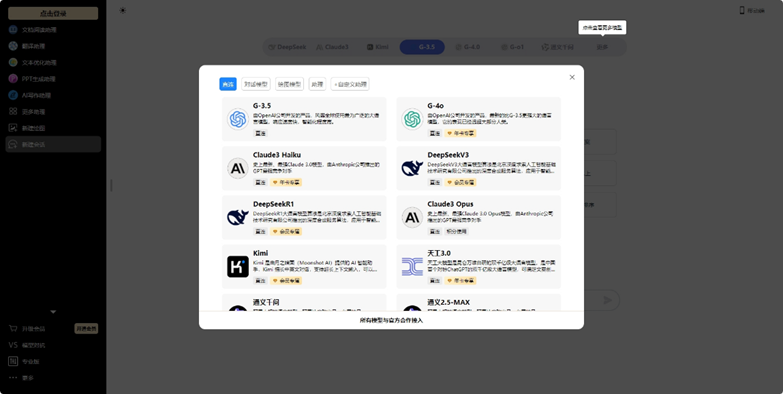Open the 更多 models dropdown in top bar
The width and height of the screenshot is (783, 394).
pos(602,47)
